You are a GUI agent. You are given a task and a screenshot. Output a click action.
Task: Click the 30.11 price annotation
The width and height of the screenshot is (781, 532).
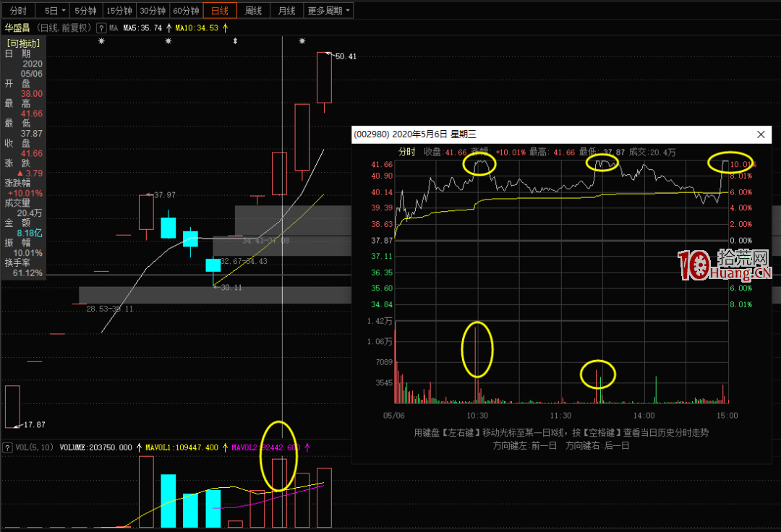[231, 288]
